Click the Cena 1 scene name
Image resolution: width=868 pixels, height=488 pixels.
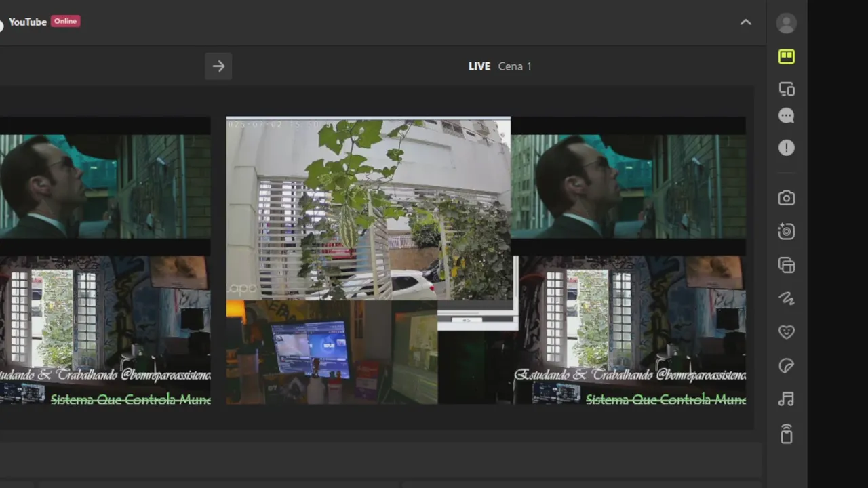(515, 66)
